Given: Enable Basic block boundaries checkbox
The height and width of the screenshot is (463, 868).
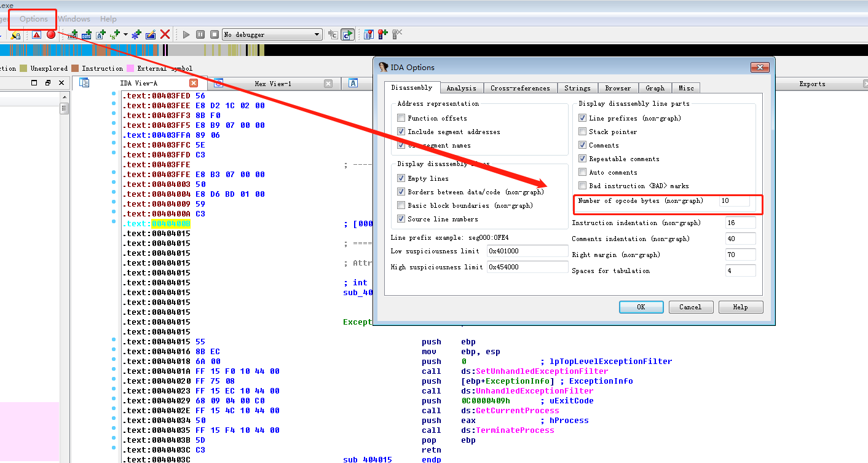Looking at the screenshot, I should coord(401,205).
